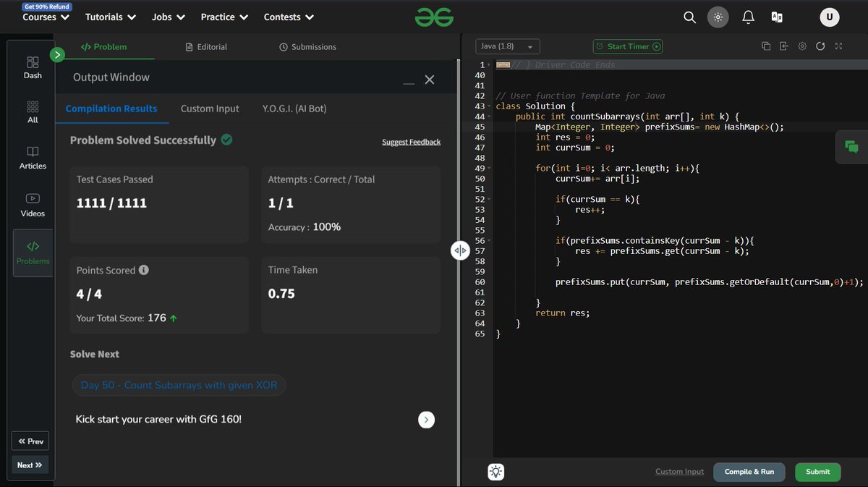Image resolution: width=868 pixels, height=487 pixels.
Task: Enter fullscreen editor mode
Action: 838,46
